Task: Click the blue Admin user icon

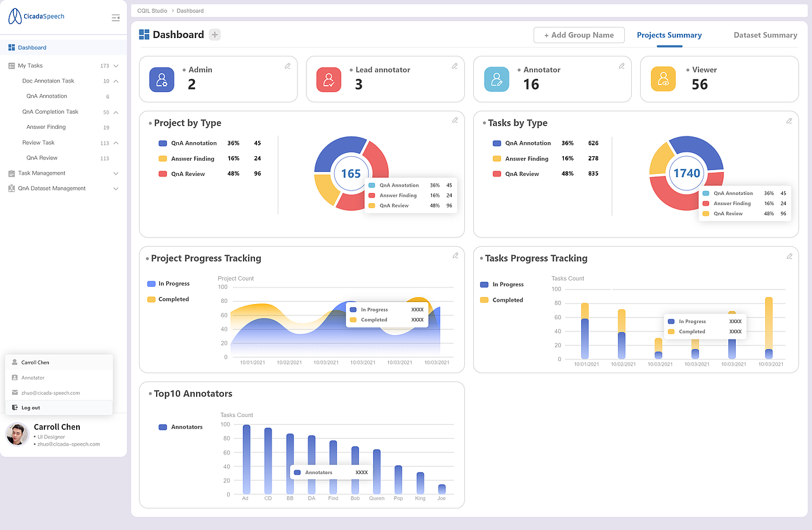Action: pos(162,79)
